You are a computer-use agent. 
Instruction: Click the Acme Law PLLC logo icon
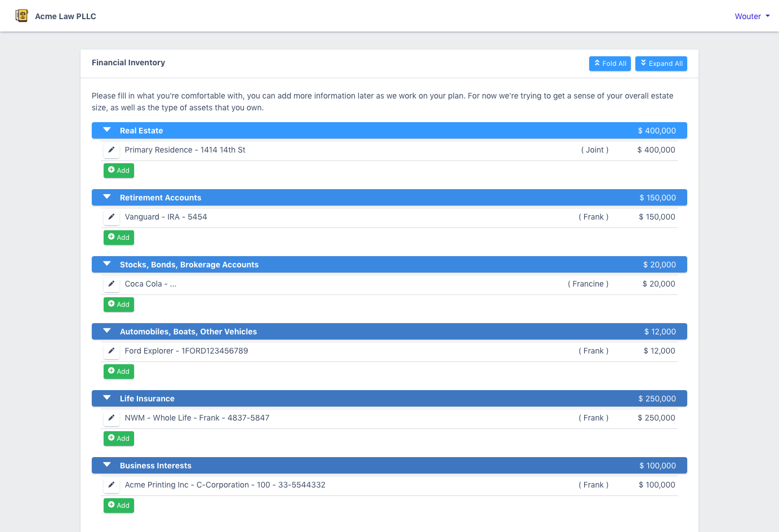point(21,16)
